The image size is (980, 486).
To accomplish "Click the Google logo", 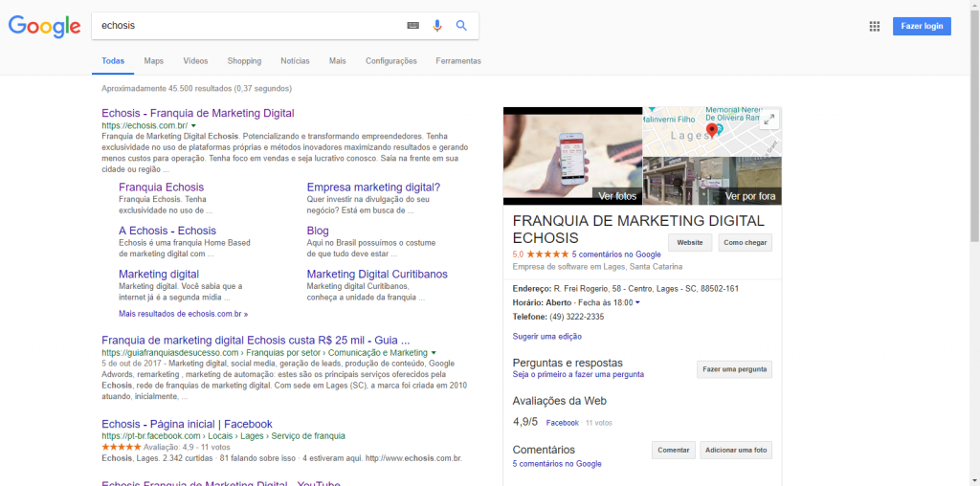I will (x=44, y=26).
